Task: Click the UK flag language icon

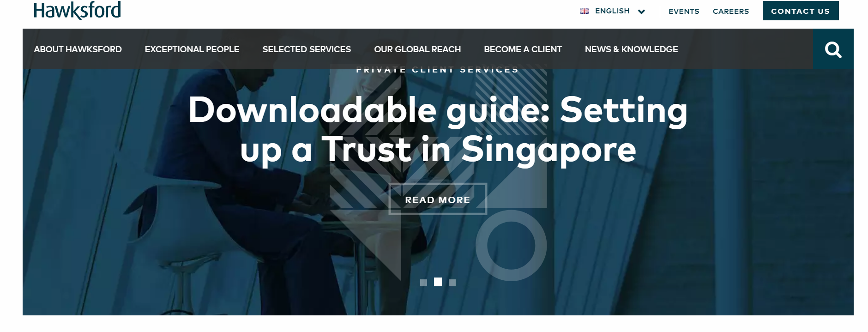Action: [585, 11]
